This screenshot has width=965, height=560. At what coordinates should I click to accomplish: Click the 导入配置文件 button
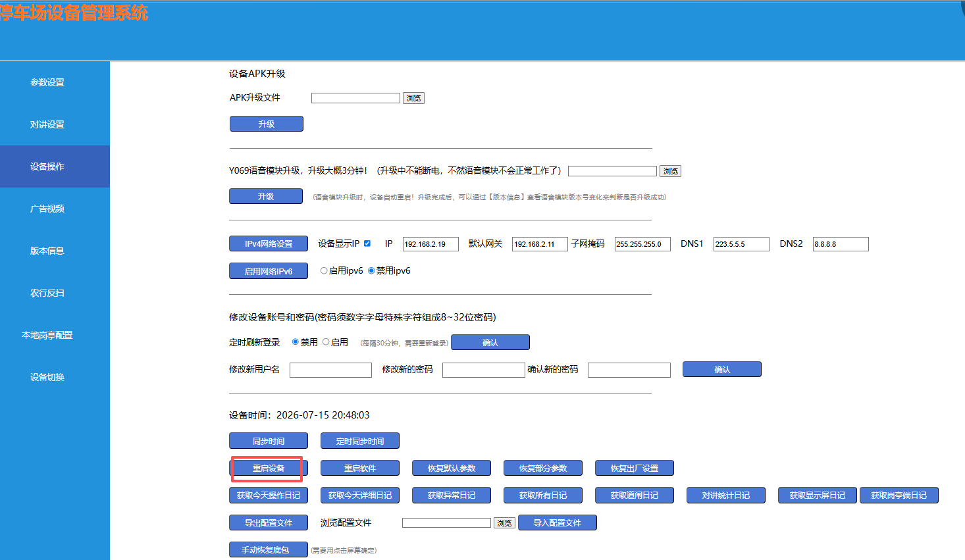tap(558, 522)
